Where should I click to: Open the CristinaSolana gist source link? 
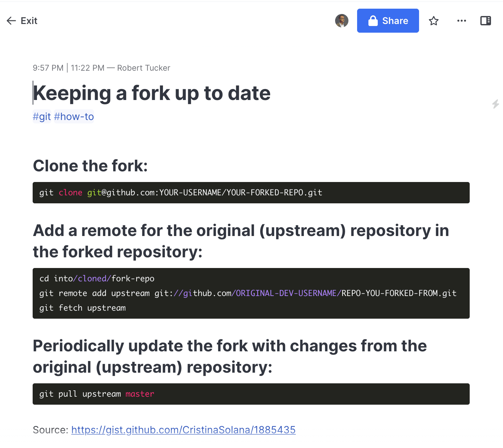coord(183,430)
